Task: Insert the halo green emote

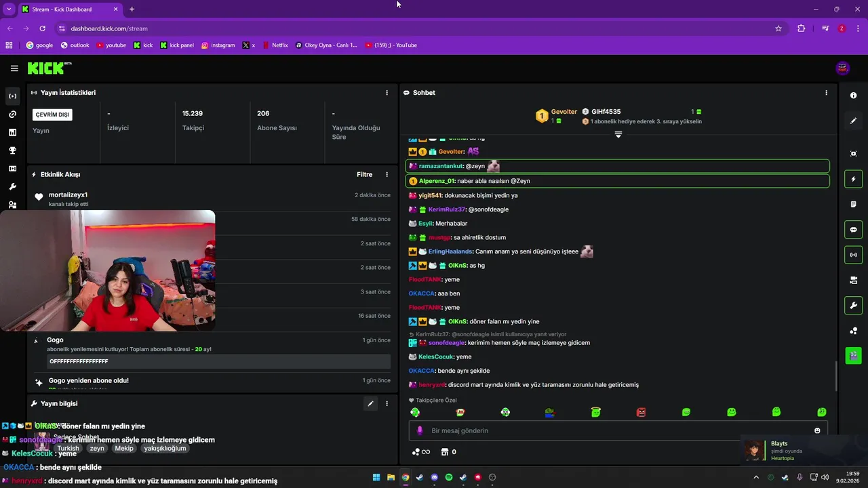Action: [x=595, y=412]
